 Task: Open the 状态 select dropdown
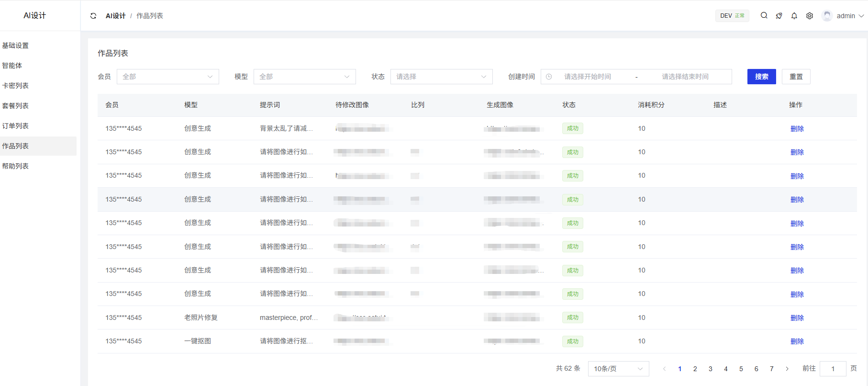click(441, 77)
